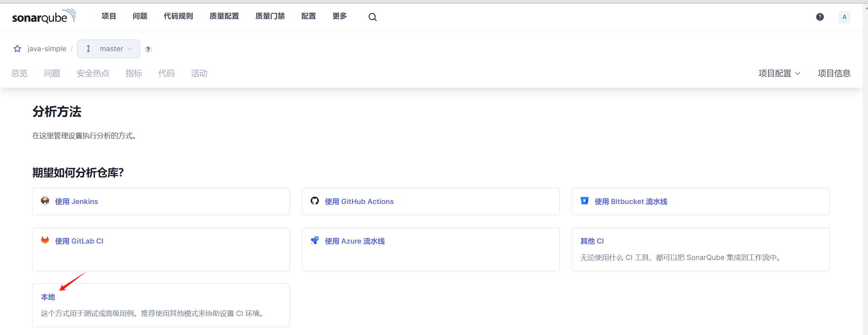
Task: Click the vertical page scrollbar
Action: pyautogui.click(x=865, y=169)
